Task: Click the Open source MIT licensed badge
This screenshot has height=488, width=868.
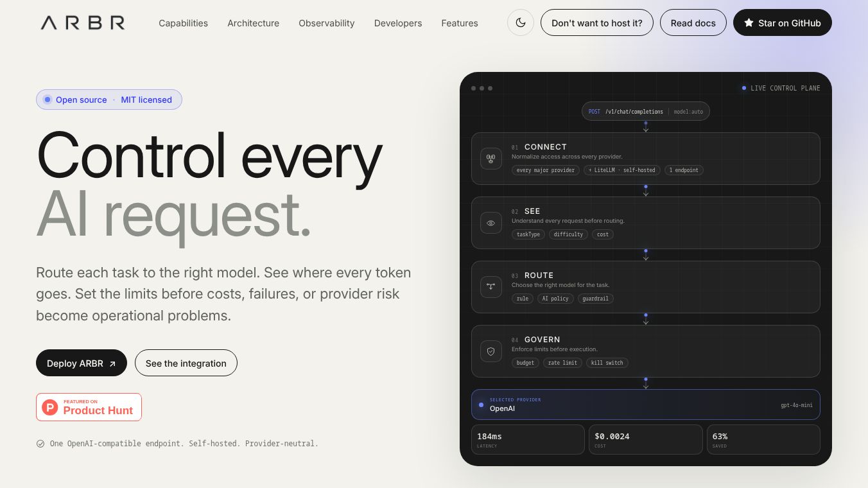Action: pos(109,100)
